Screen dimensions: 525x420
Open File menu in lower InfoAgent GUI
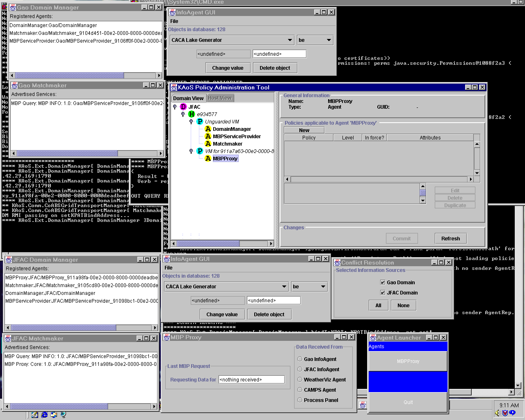(x=169, y=268)
